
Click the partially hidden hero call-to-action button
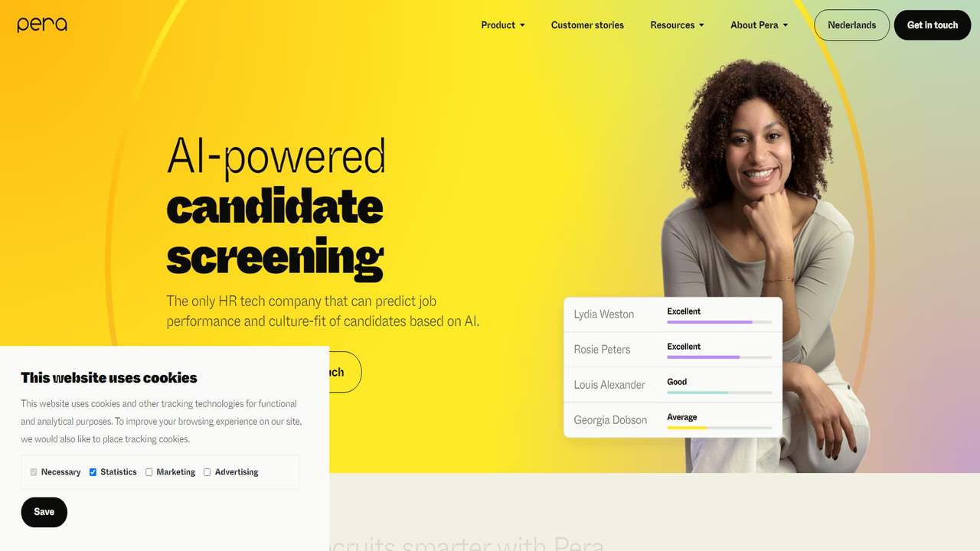345,372
